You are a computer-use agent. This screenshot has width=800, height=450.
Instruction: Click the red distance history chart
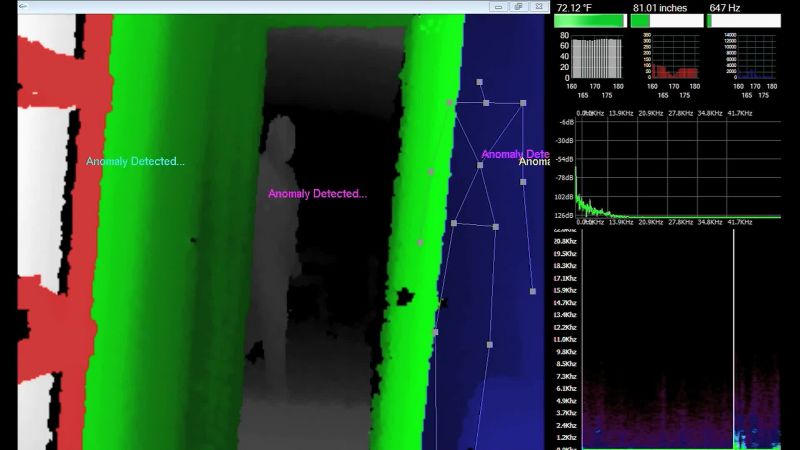[675, 57]
